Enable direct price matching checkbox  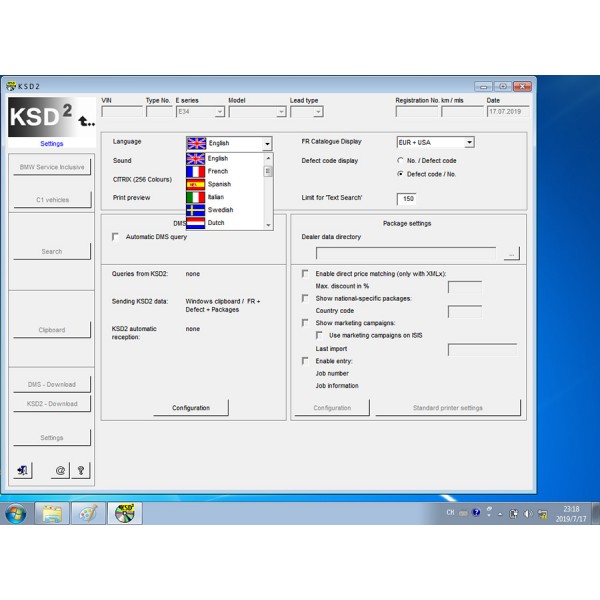pos(305,274)
